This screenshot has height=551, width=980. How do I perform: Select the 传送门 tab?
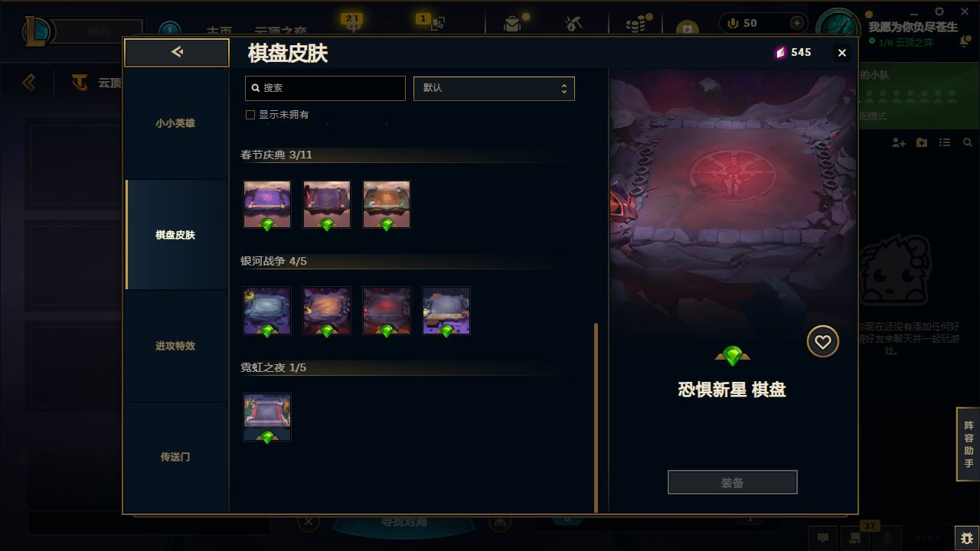pos(175,457)
